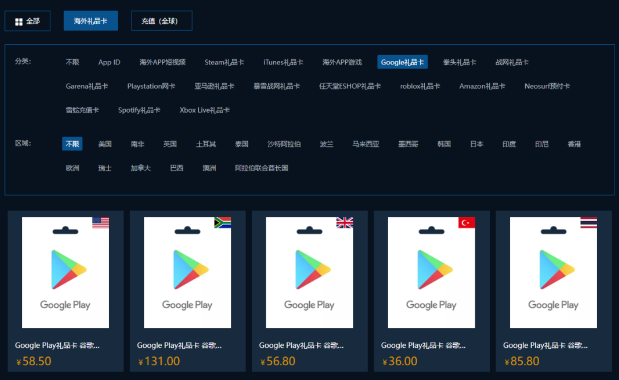Viewport: 619px width, 380px height.
Task: Open the roblox礼品卡 category
Action: coord(420,86)
